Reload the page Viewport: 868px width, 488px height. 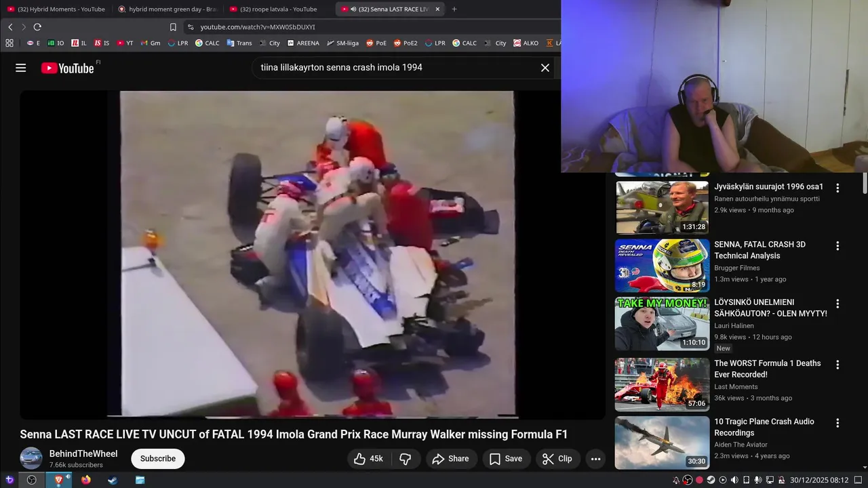[37, 27]
